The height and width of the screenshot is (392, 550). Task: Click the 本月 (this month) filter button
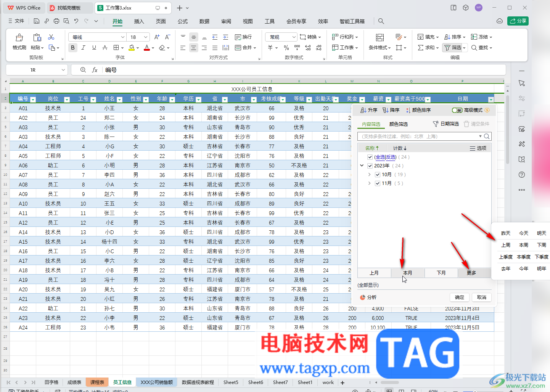click(408, 273)
